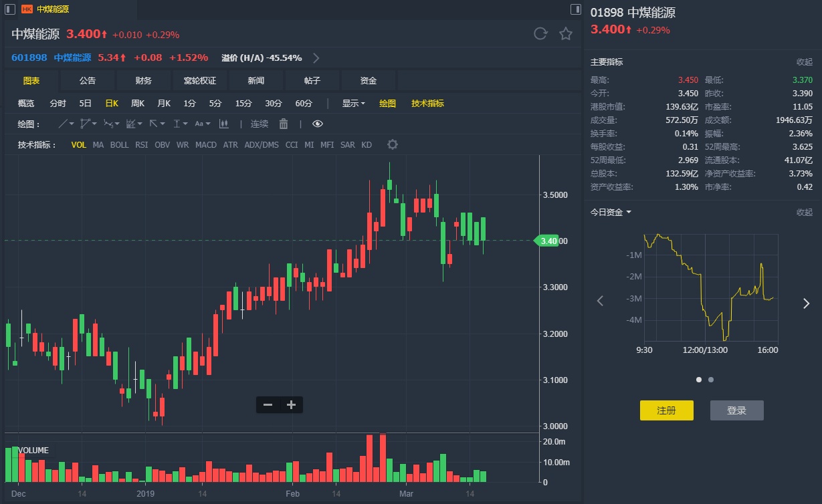Switch to the 财务 tab
This screenshot has height=504, width=822.
tap(144, 81)
